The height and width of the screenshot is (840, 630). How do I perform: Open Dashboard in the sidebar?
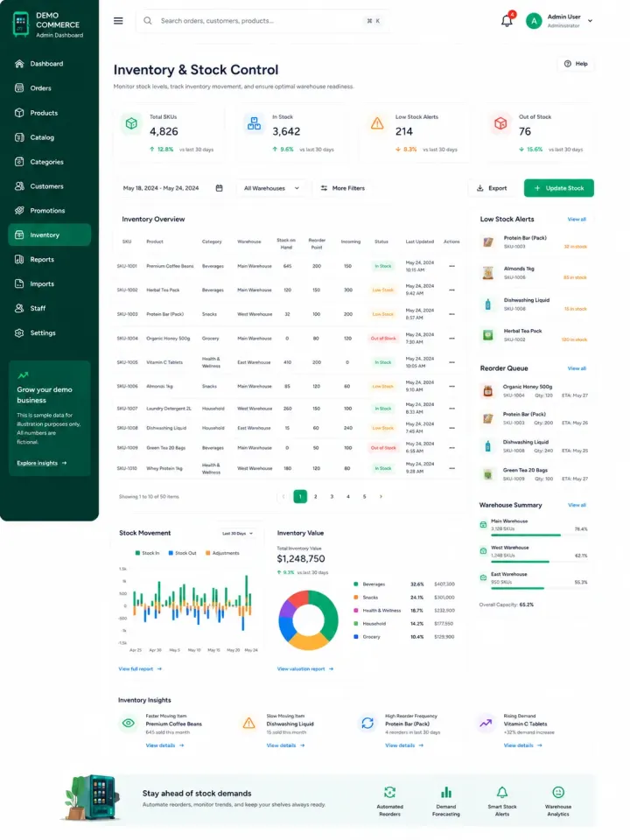click(49, 64)
